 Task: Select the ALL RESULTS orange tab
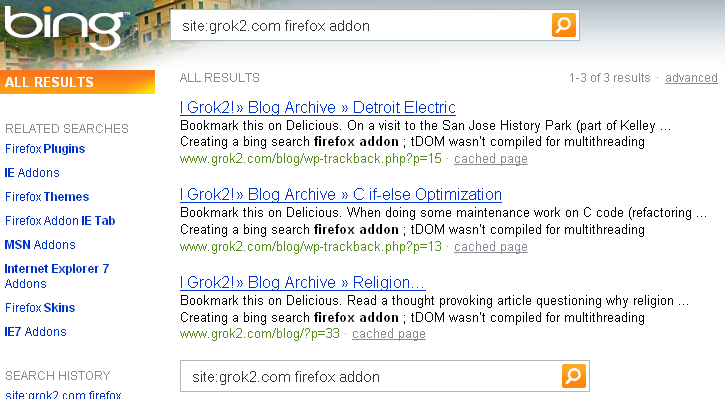click(x=77, y=82)
